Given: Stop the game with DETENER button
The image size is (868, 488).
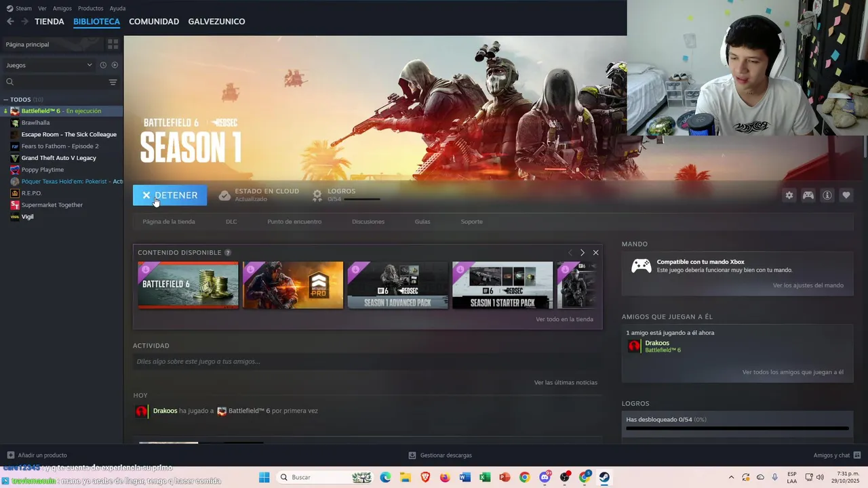Looking at the screenshot, I should (x=170, y=195).
